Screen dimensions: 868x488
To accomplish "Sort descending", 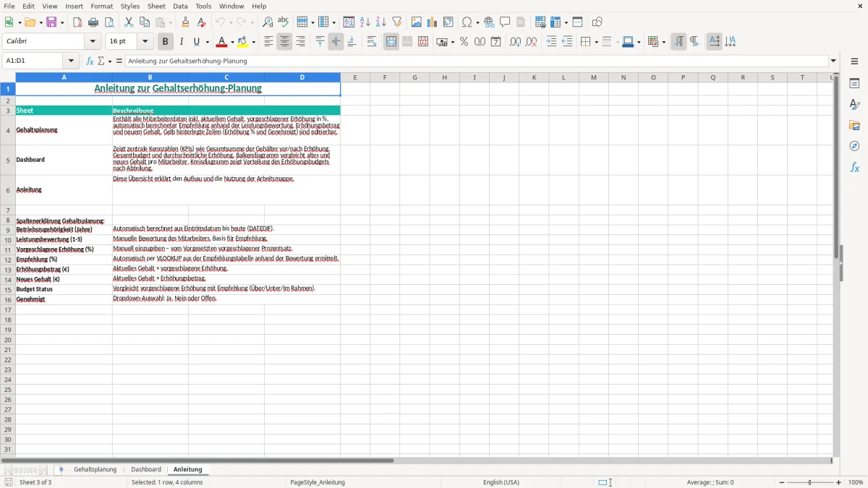I will 380,22.
